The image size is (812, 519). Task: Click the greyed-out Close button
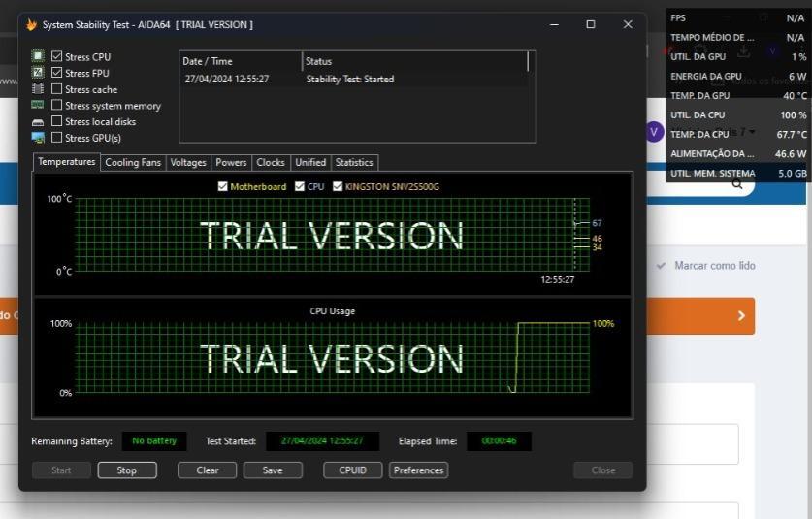tap(603, 470)
